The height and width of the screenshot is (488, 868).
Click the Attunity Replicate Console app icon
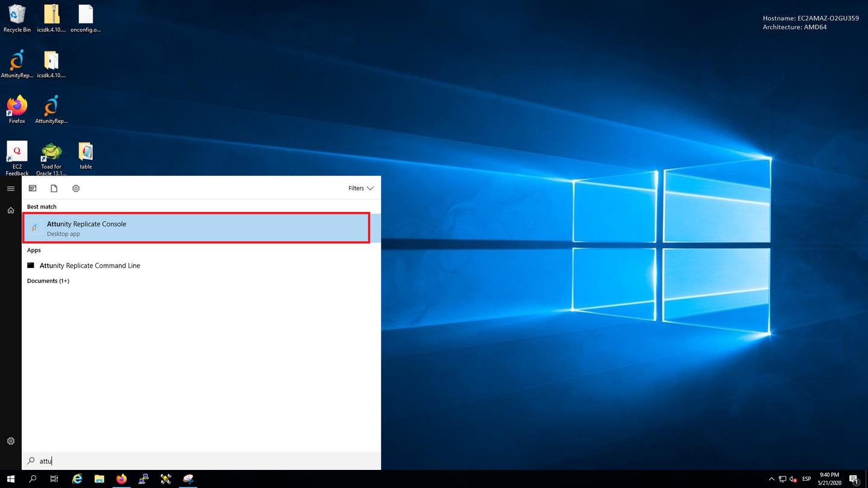[34, 228]
